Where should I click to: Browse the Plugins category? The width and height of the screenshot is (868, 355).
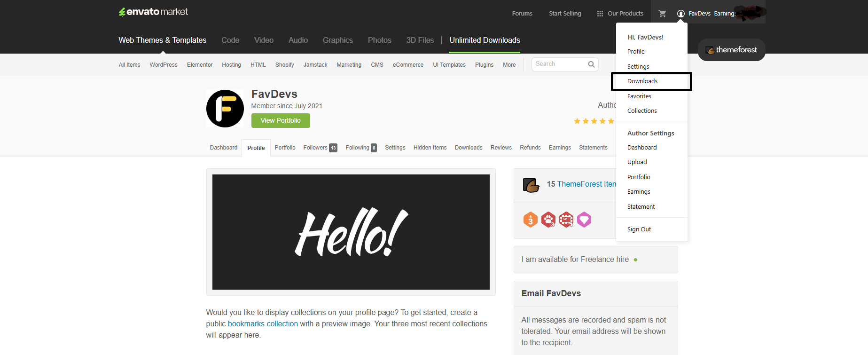point(484,65)
